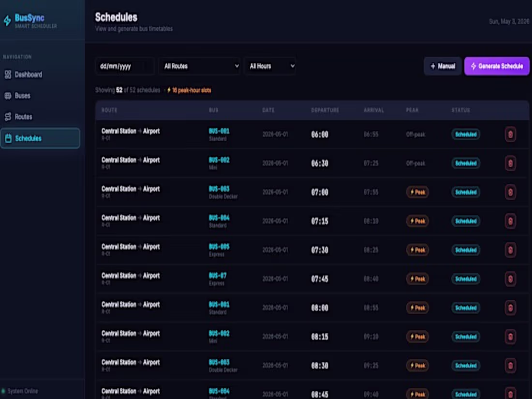The width and height of the screenshot is (532, 399).
Task: Click Scheduled status for 06:00 departure
Action: pyautogui.click(x=465, y=134)
